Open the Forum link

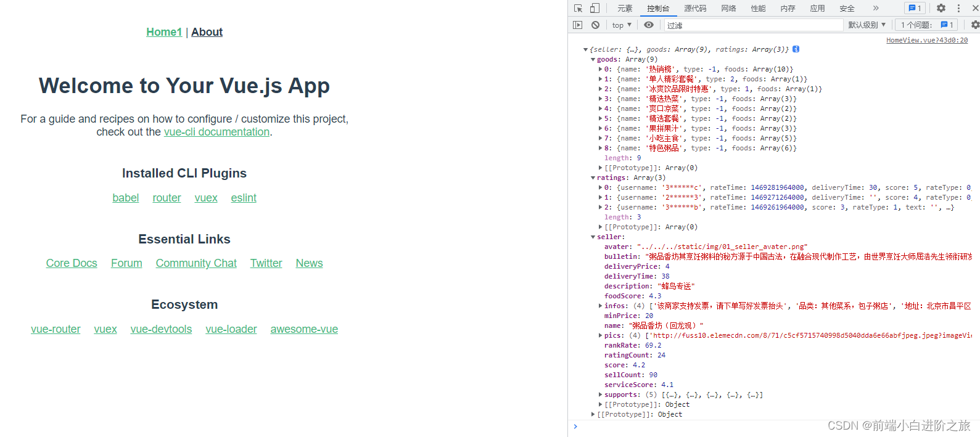click(126, 263)
